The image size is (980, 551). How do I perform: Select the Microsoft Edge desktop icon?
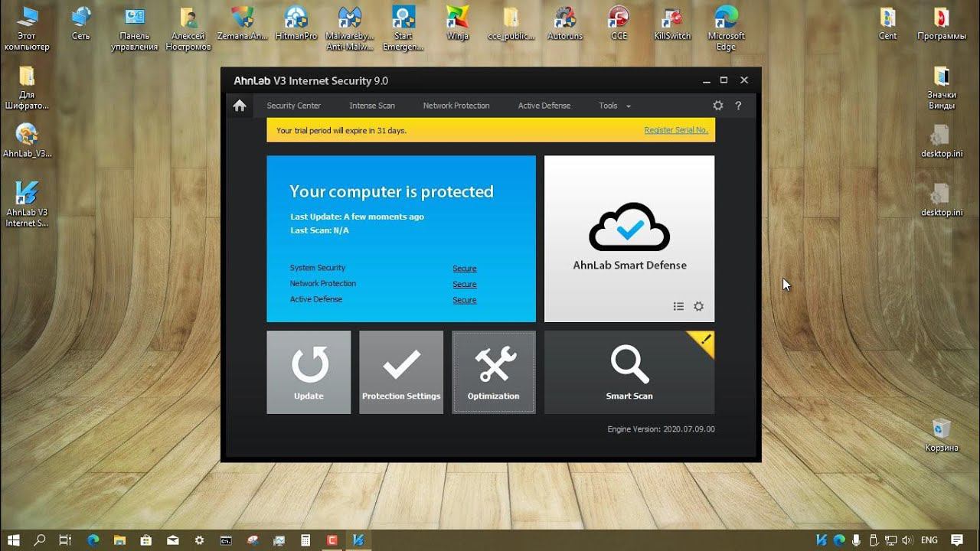[726, 29]
